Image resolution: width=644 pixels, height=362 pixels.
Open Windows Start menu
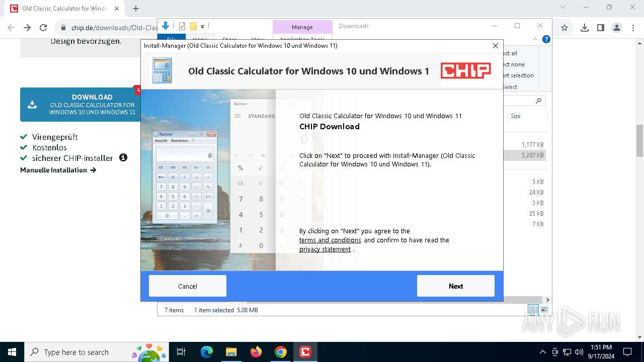12,352
